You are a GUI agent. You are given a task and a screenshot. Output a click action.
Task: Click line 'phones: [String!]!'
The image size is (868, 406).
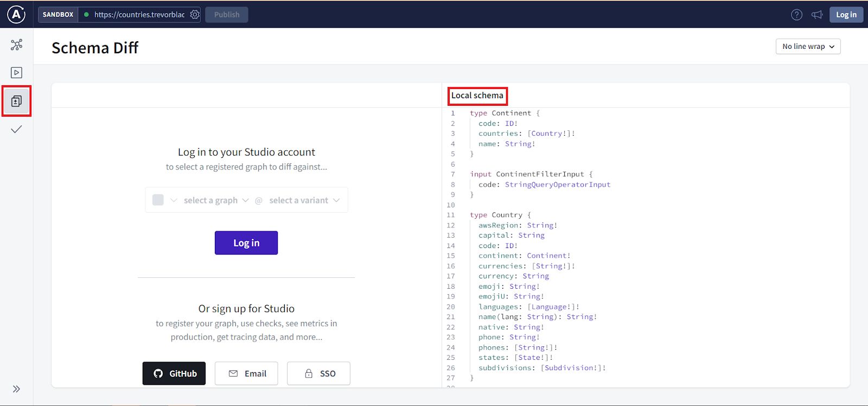click(518, 347)
